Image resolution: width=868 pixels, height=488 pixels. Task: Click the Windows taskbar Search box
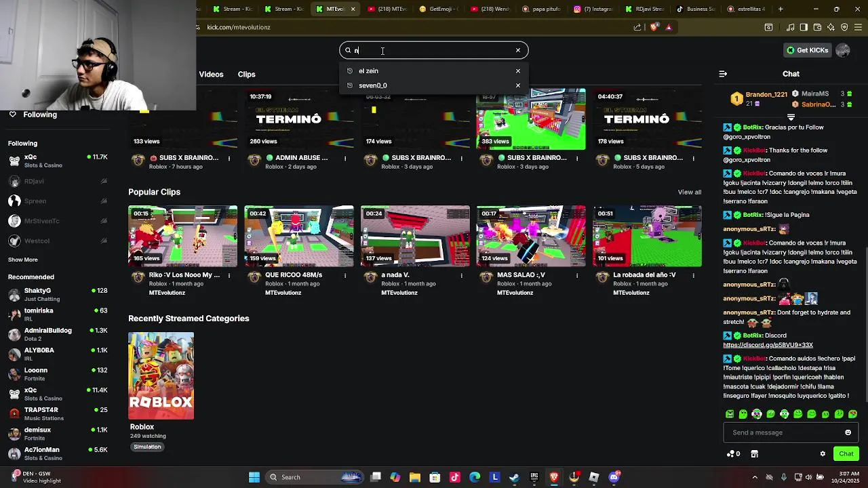[315, 477]
